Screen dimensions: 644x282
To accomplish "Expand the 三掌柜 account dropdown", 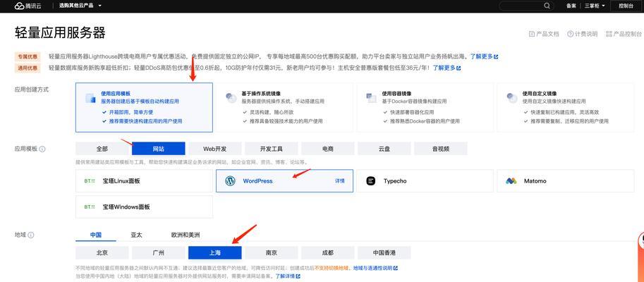I will [x=595, y=6].
